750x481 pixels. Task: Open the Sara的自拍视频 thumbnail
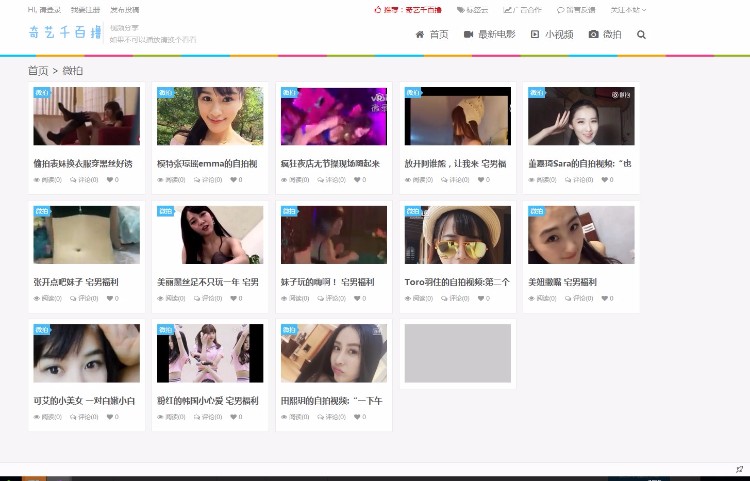pyautogui.click(x=581, y=116)
